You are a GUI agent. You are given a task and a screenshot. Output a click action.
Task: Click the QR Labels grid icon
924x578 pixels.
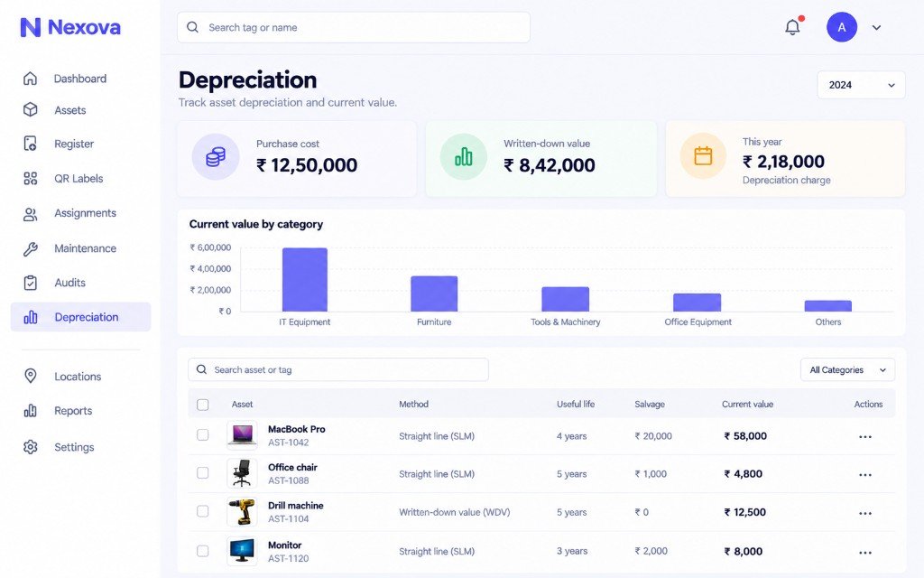tap(31, 178)
